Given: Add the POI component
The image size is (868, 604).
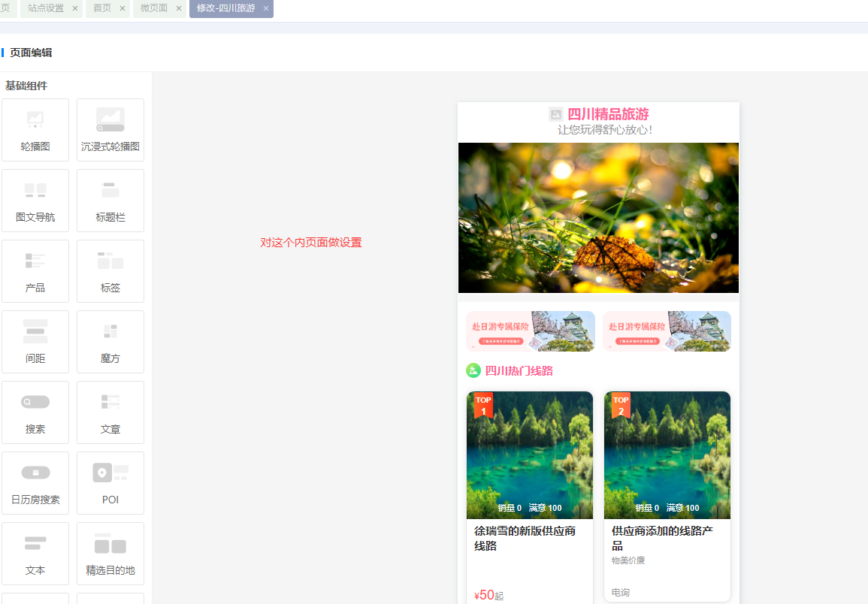Looking at the screenshot, I should (x=110, y=482).
